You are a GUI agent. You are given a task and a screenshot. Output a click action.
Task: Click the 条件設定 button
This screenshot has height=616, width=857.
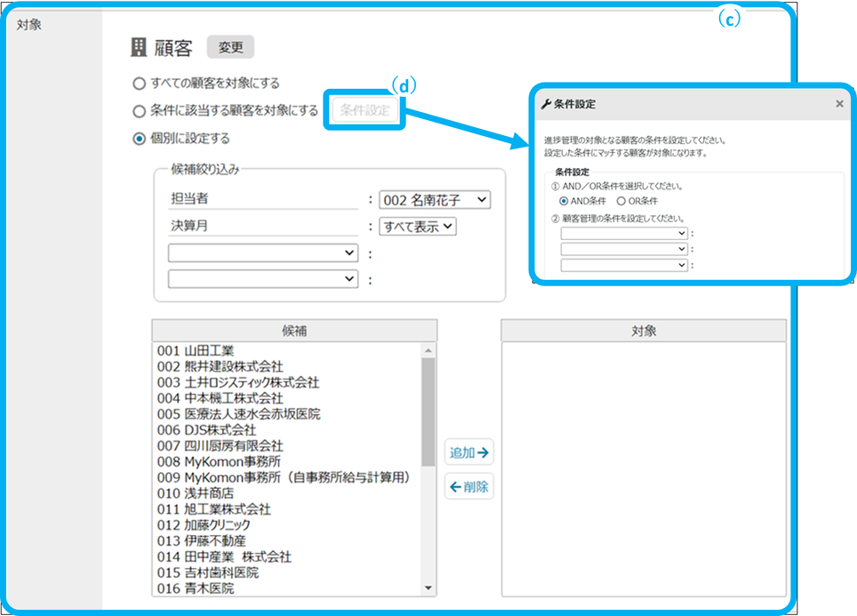click(364, 111)
